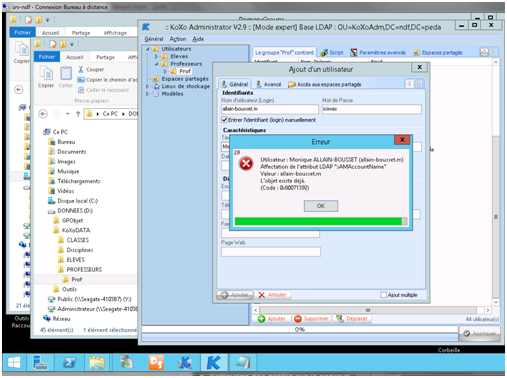The image size is (507, 378).
Task: Expand the 'Modèles' tree node
Action: [x=147, y=94]
